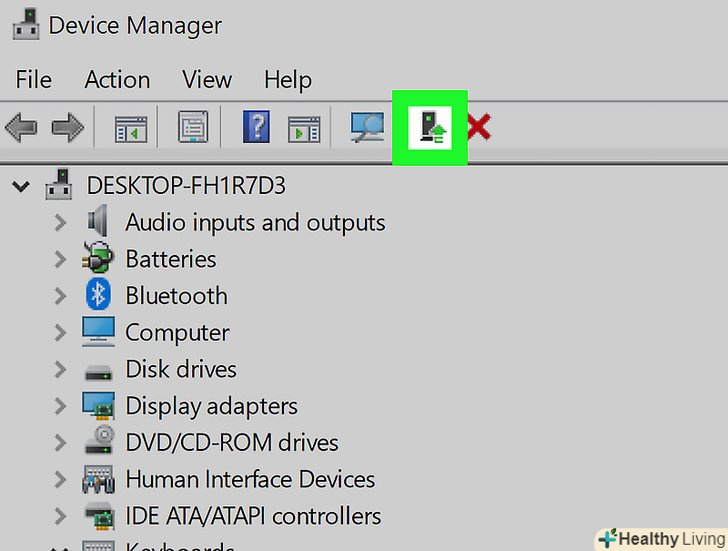Select the Batteries label

[x=171, y=259]
